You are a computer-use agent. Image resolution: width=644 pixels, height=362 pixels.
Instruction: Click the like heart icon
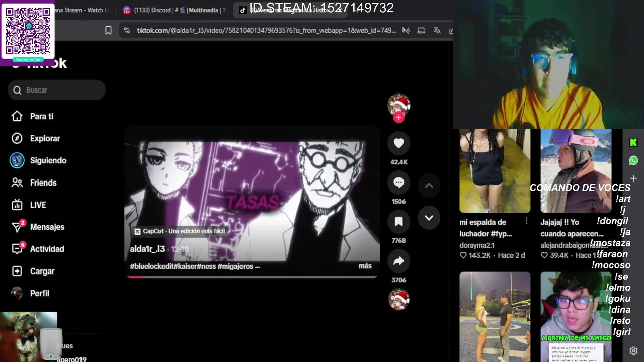tap(398, 143)
